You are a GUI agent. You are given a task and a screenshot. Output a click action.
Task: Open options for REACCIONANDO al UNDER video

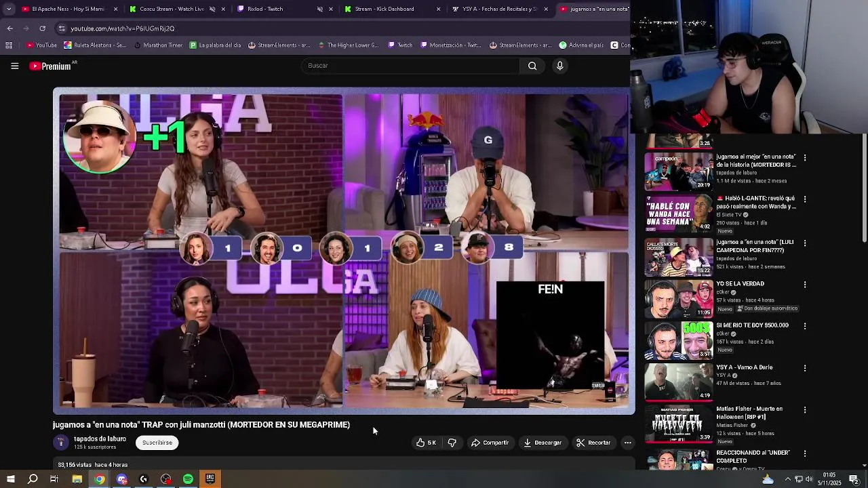point(805,453)
